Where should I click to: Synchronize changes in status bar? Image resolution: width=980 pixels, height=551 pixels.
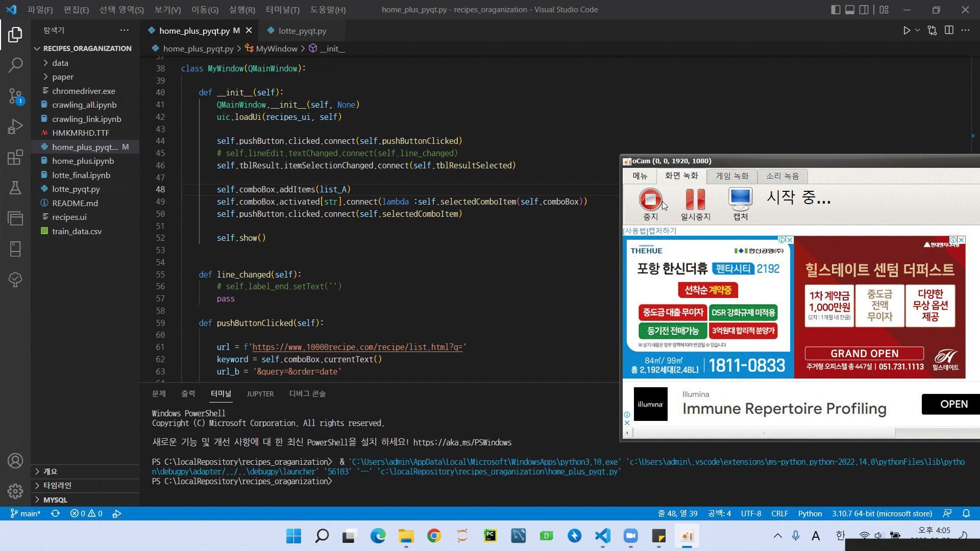pos(55,514)
